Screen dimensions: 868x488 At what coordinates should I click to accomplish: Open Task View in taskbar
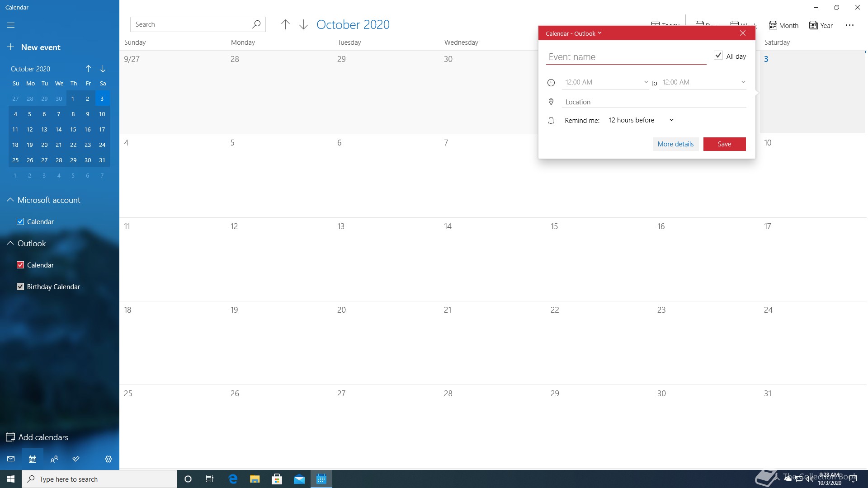tap(210, 479)
